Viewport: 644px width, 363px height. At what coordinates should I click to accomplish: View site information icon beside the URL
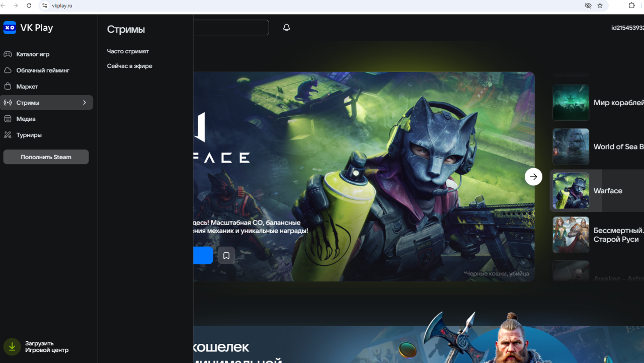pos(45,6)
